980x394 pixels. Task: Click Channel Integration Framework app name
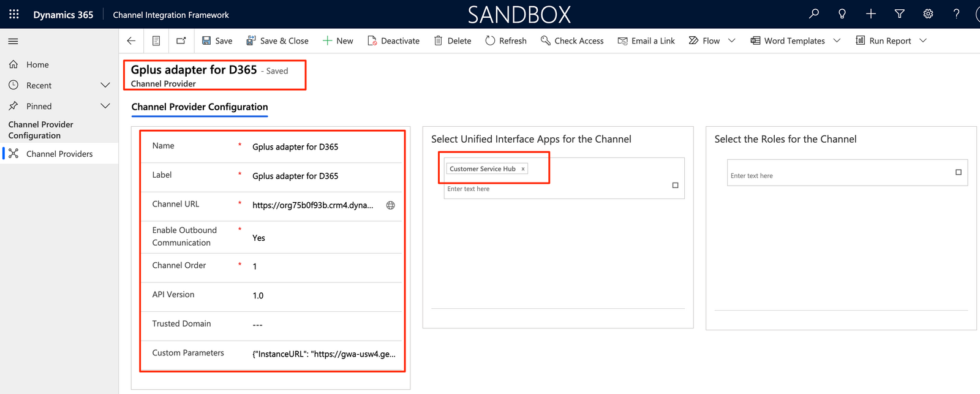click(171, 15)
